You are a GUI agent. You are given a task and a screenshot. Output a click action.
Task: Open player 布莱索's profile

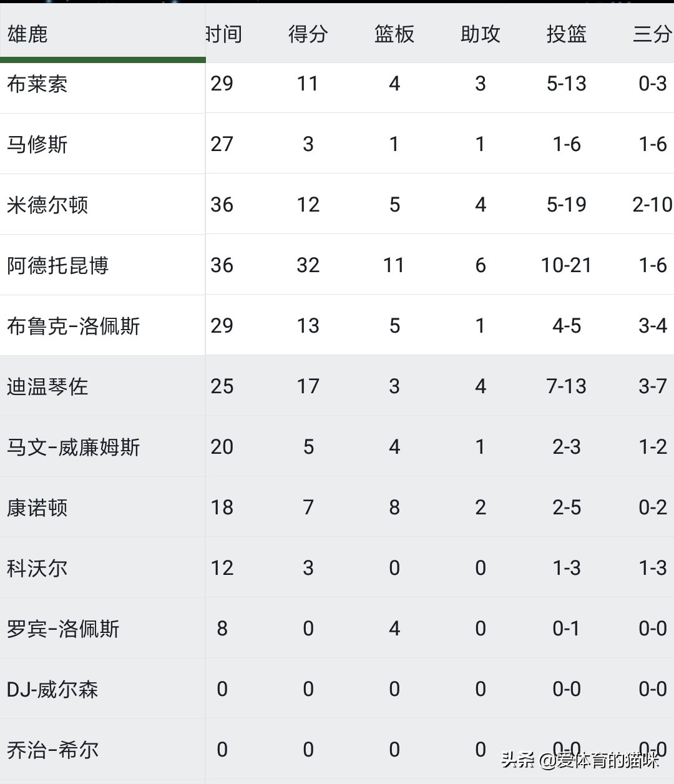click(37, 84)
